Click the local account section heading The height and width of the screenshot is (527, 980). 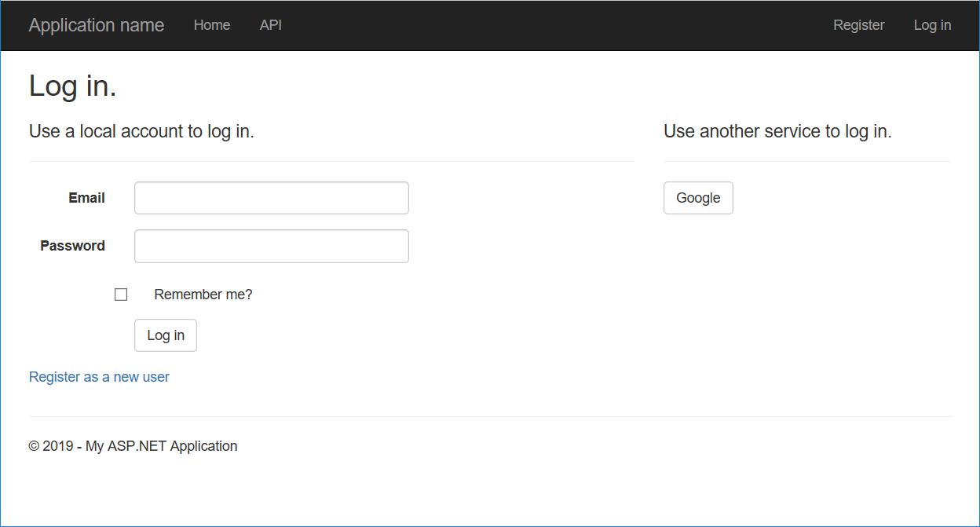(141, 131)
